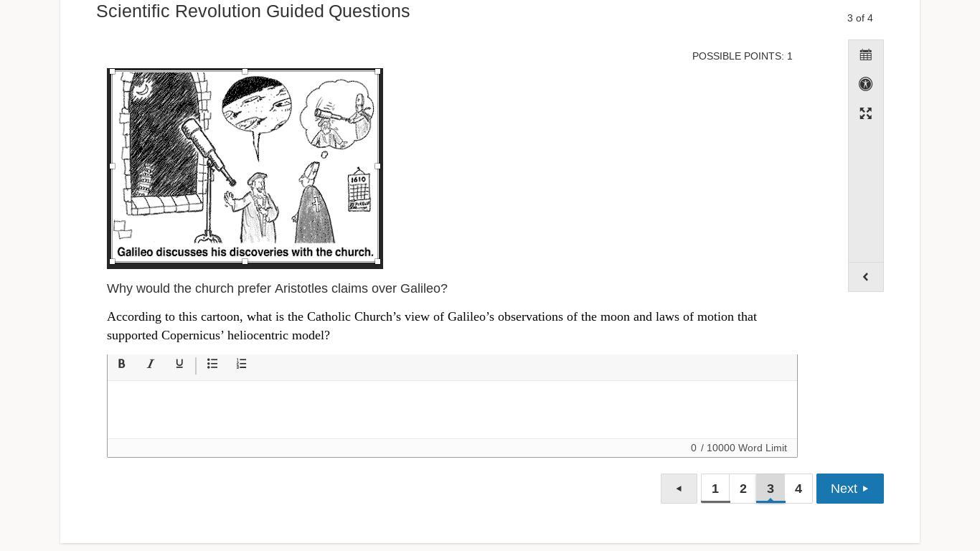Click the word limit counter bar

[452, 448]
